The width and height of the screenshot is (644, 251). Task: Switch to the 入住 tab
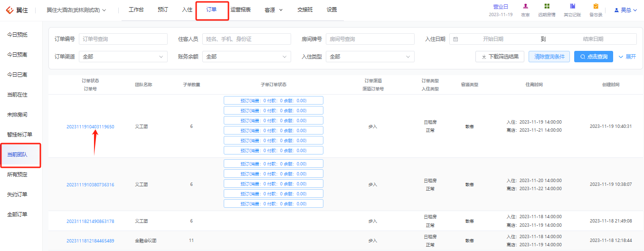(x=187, y=10)
